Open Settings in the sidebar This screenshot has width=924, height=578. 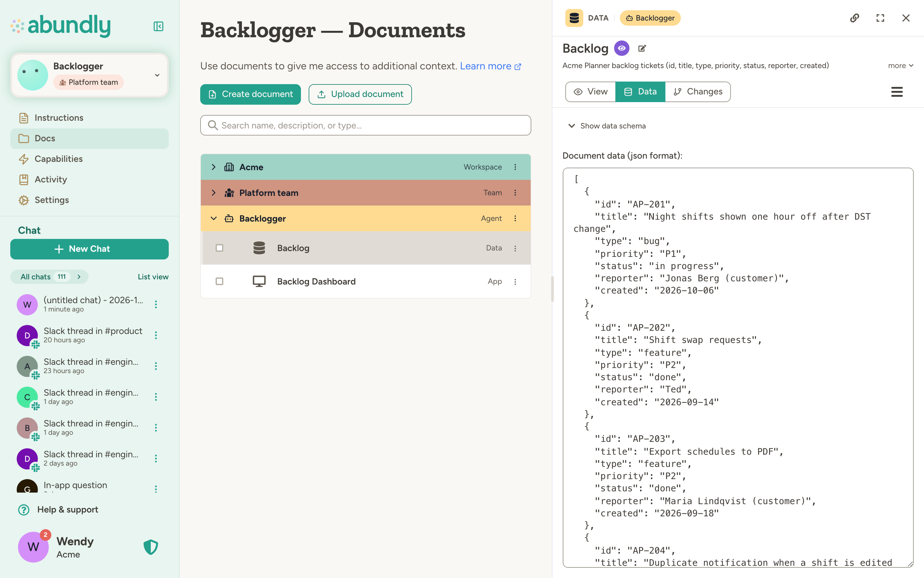(89, 200)
